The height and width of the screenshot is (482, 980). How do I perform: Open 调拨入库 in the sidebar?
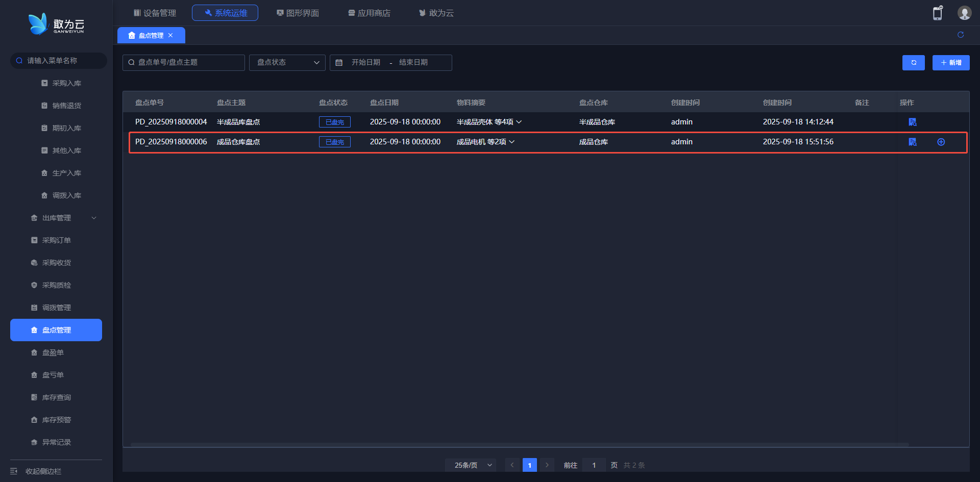61,195
